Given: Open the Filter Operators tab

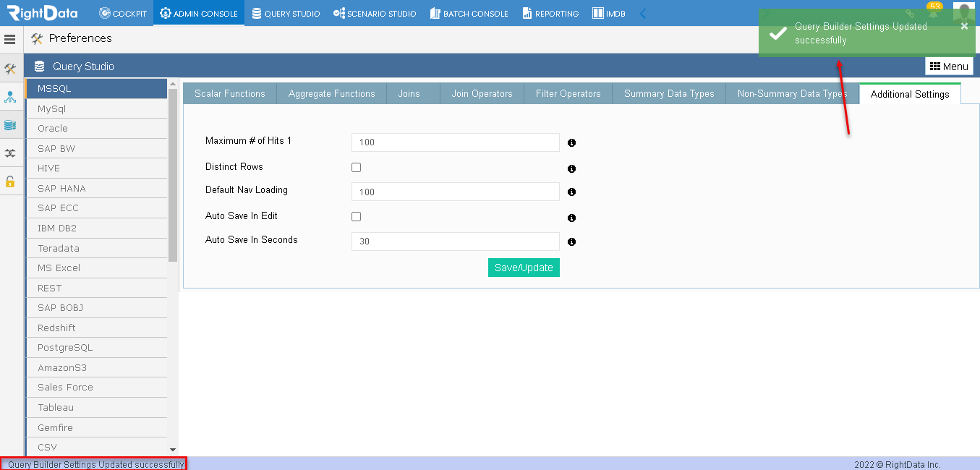Looking at the screenshot, I should coord(568,93).
